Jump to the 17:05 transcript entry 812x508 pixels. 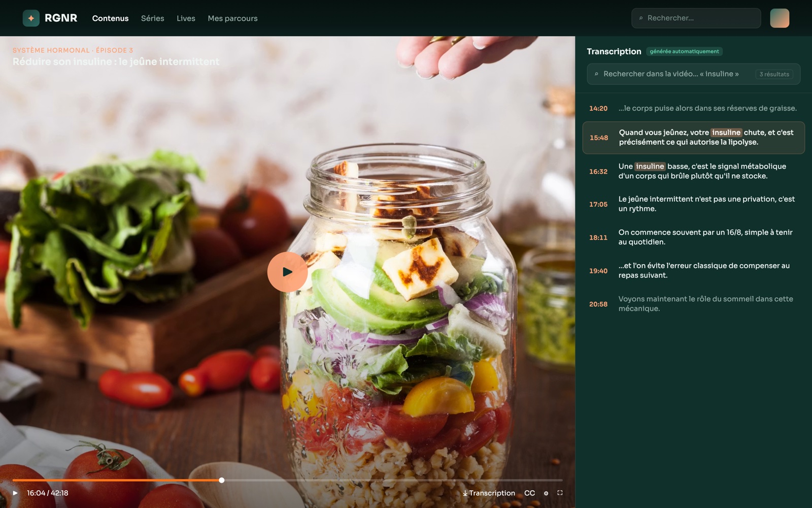coord(693,204)
